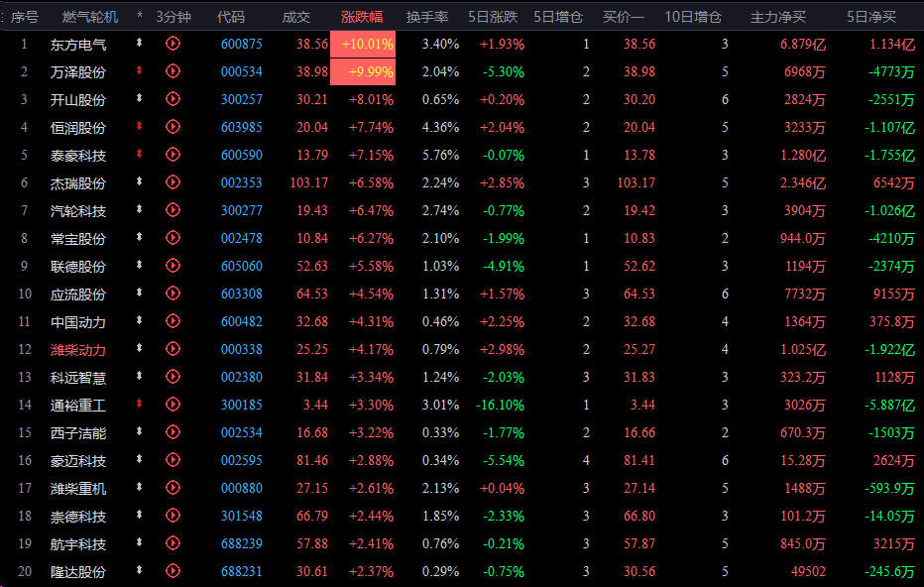Click the arrow marker beside 航宇科技
The image size is (924, 587).
140,543
